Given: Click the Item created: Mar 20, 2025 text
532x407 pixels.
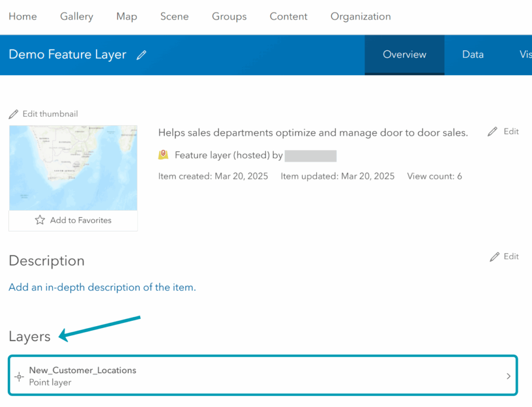Looking at the screenshot, I should coord(213,177).
